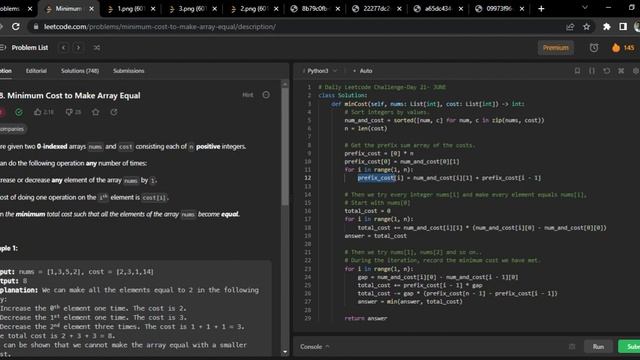The width and height of the screenshot is (640, 360).
Task: Open the browser side panel icon
Action: [623, 27]
